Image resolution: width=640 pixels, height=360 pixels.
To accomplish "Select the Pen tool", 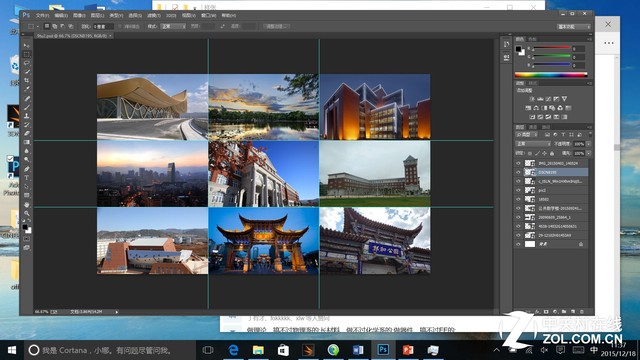I will 27,169.
